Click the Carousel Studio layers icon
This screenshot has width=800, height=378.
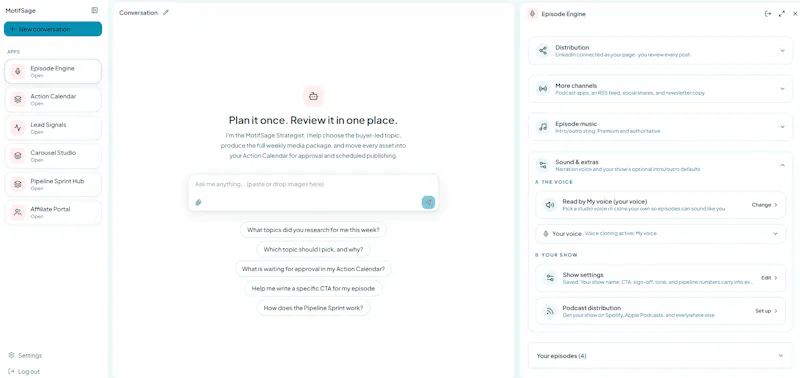coord(18,156)
